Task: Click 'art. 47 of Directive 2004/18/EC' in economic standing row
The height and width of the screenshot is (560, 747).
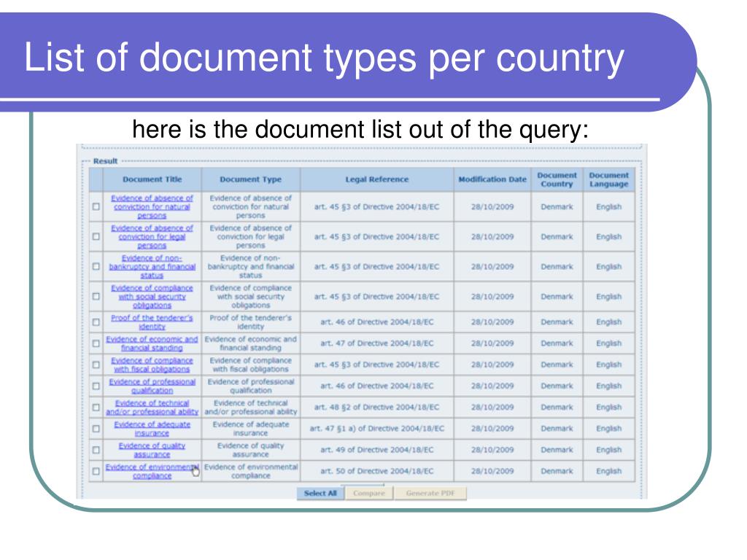Action: [377, 343]
